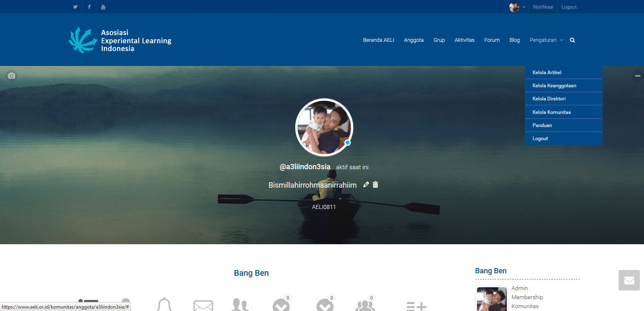Open the Grup menu item
This screenshot has width=644, height=311.
(x=439, y=40)
